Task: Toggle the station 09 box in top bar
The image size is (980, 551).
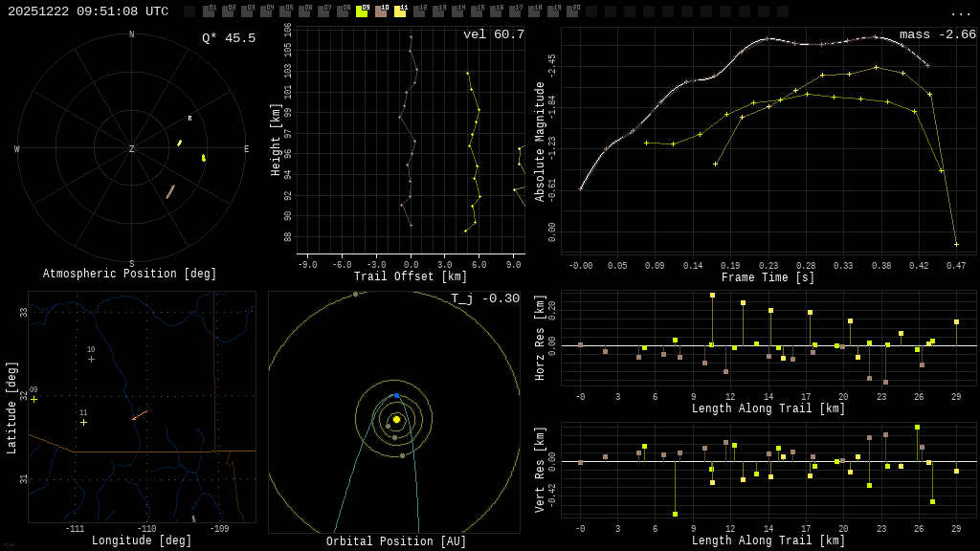Action: point(362,11)
